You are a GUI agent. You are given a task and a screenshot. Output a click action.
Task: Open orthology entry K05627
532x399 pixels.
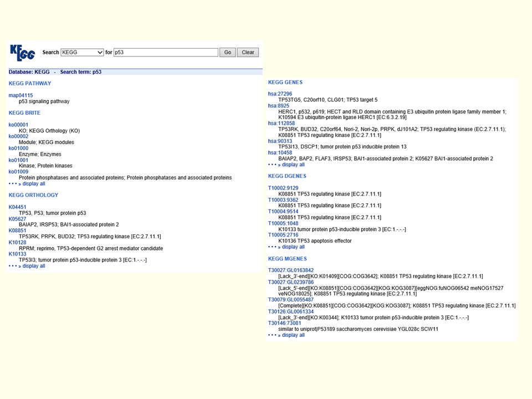pyautogui.click(x=17, y=219)
